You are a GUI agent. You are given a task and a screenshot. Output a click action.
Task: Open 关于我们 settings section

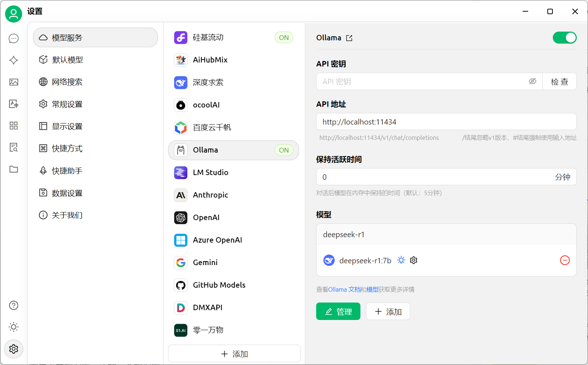click(95, 215)
